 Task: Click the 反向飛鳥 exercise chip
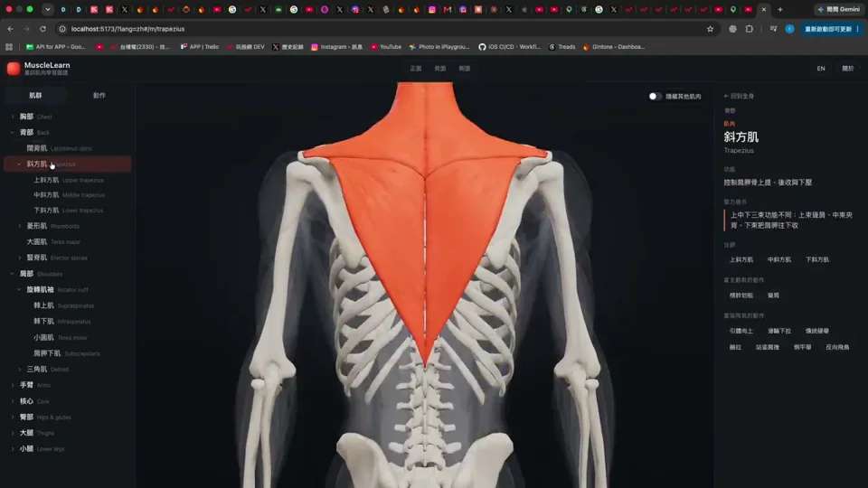point(837,347)
